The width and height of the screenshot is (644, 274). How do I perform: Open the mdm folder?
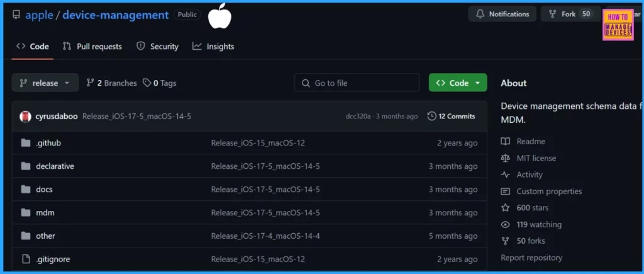45,213
